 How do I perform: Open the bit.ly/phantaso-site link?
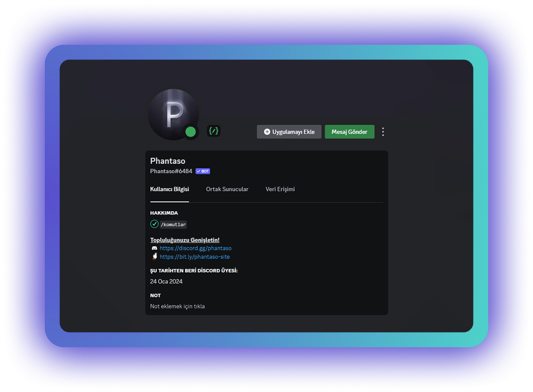pyautogui.click(x=195, y=257)
